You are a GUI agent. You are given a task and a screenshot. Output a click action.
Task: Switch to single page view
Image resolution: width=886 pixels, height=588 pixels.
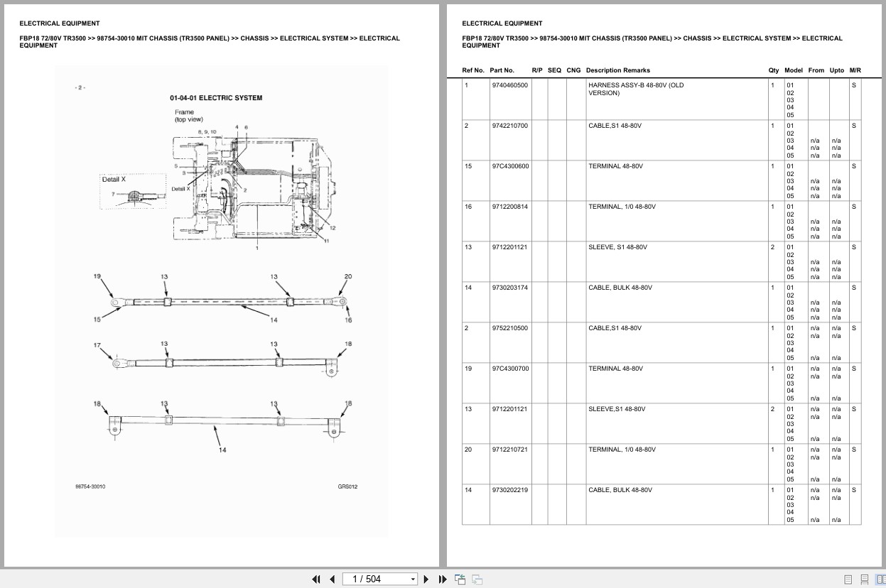(848, 579)
